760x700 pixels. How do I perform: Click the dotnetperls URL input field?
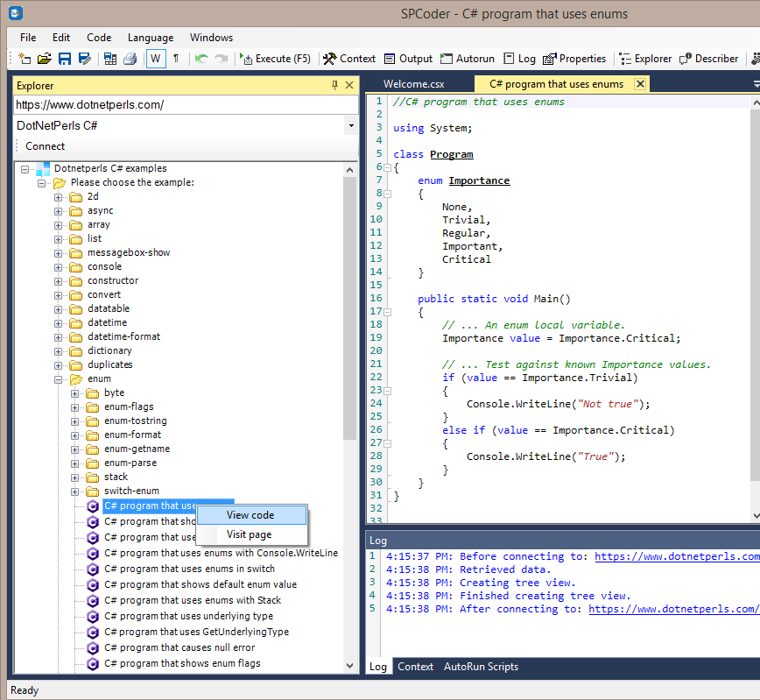[x=186, y=105]
